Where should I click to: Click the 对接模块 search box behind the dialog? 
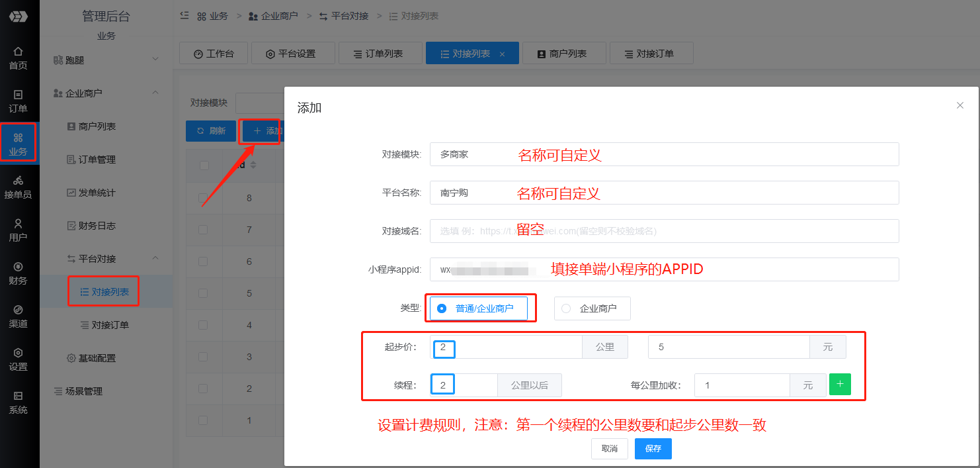[260, 103]
